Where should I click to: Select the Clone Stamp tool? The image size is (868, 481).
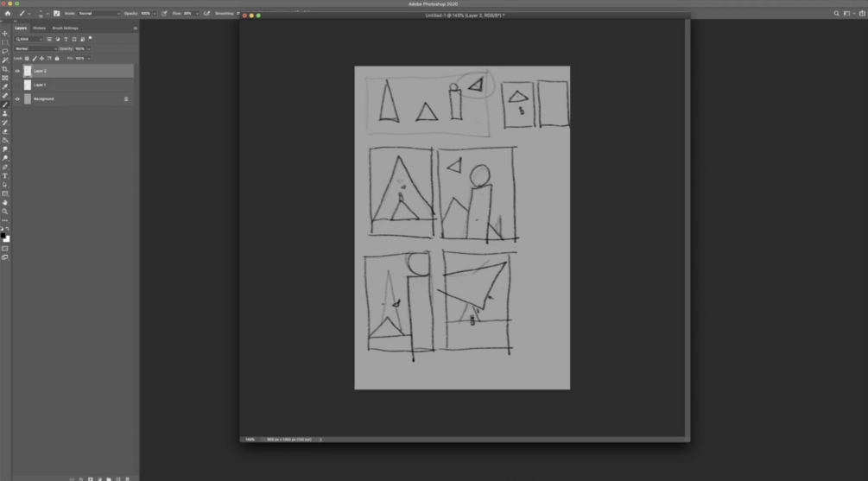(5, 113)
